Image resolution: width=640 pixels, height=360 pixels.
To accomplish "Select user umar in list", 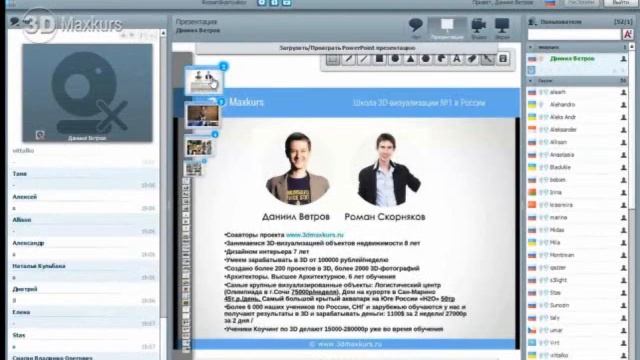I will pyautogui.click(x=578, y=330).
